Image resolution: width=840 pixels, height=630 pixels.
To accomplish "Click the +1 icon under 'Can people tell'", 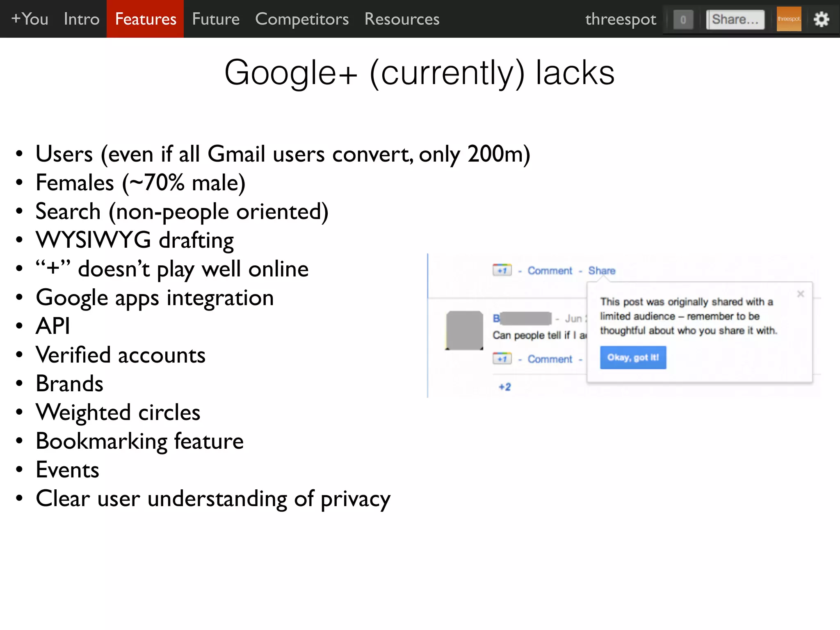I will coord(502,358).
